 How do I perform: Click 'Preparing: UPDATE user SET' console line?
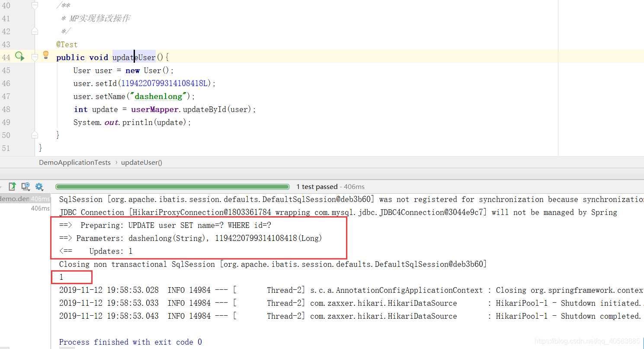[x=165, y=225]
